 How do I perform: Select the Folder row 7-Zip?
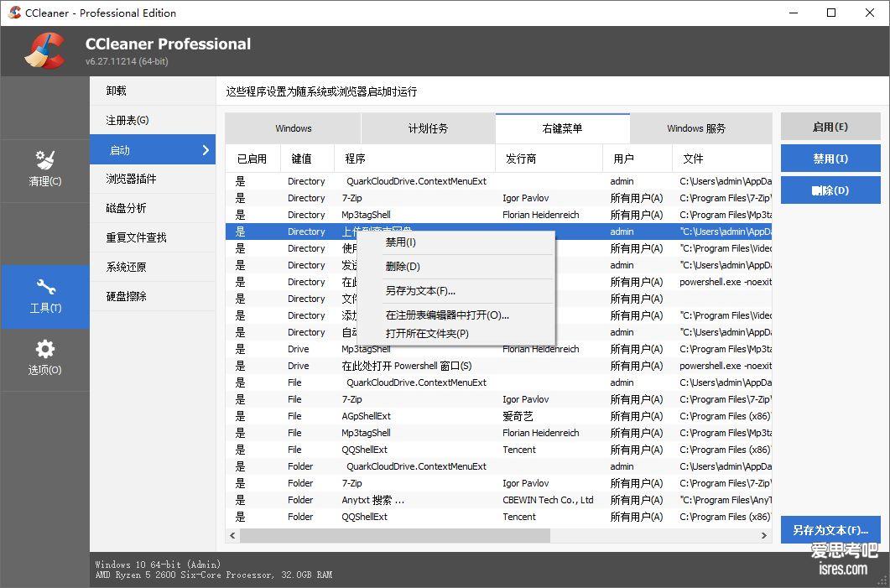pyautogui.click(x=498, y=483)
